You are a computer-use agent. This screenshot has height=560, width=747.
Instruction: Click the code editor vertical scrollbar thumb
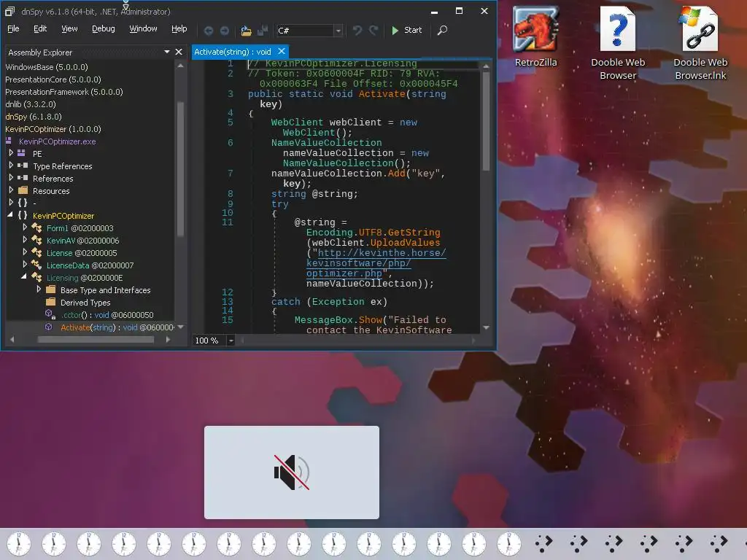pyautogui.click(x=486, y=121)
